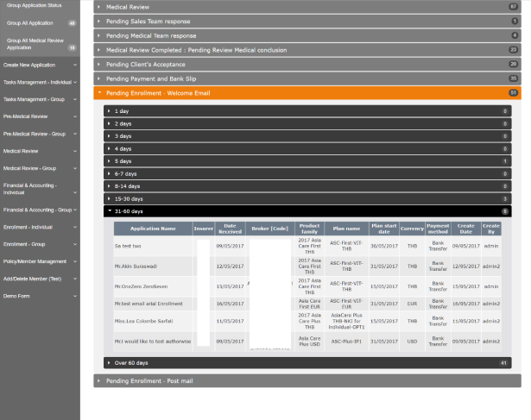Image resolution: width=531 pixels, height=420 pixels.
Task: Click the Insurer column header
Action: coord(204,229)
